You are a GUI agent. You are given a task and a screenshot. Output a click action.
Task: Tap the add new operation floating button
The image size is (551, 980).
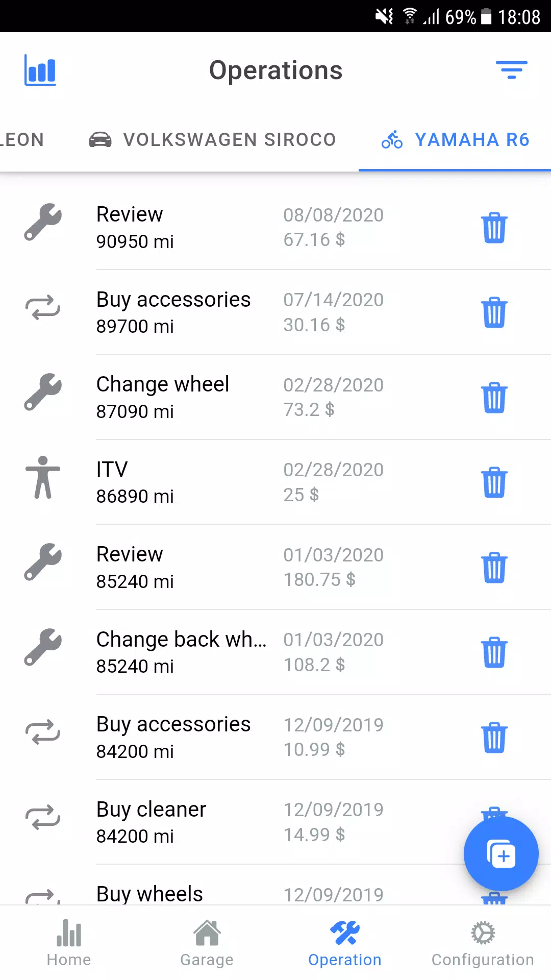click(x=501, y=854)
